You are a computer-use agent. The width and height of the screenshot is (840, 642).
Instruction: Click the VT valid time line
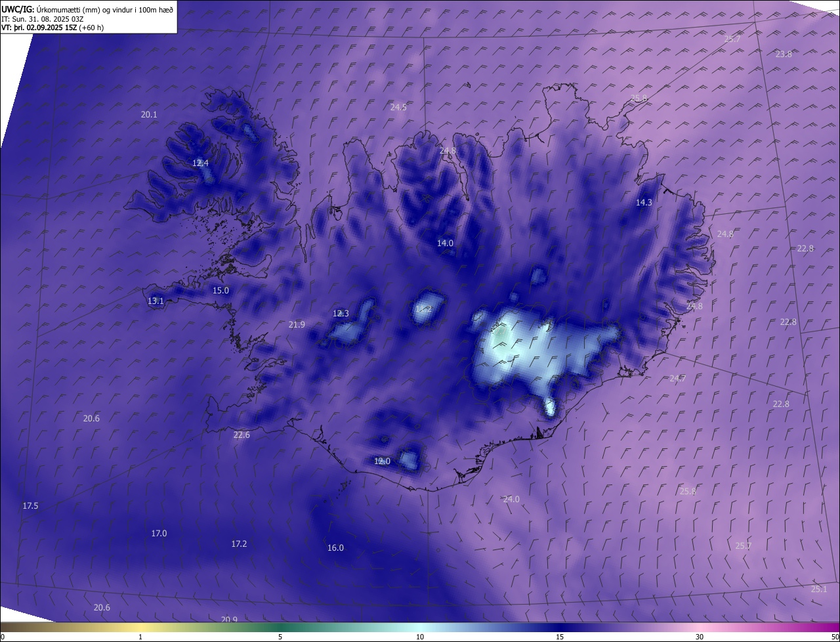[x=52, y=28]
